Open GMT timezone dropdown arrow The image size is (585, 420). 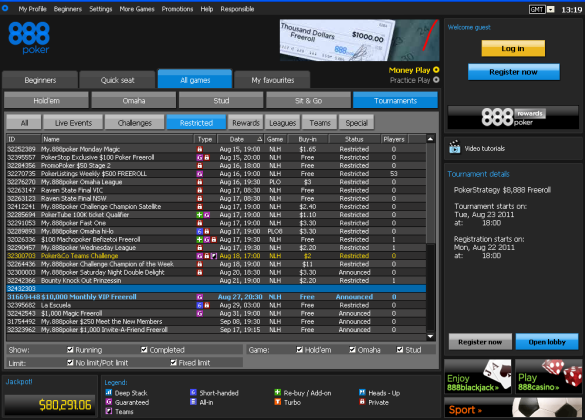[551, 9]
